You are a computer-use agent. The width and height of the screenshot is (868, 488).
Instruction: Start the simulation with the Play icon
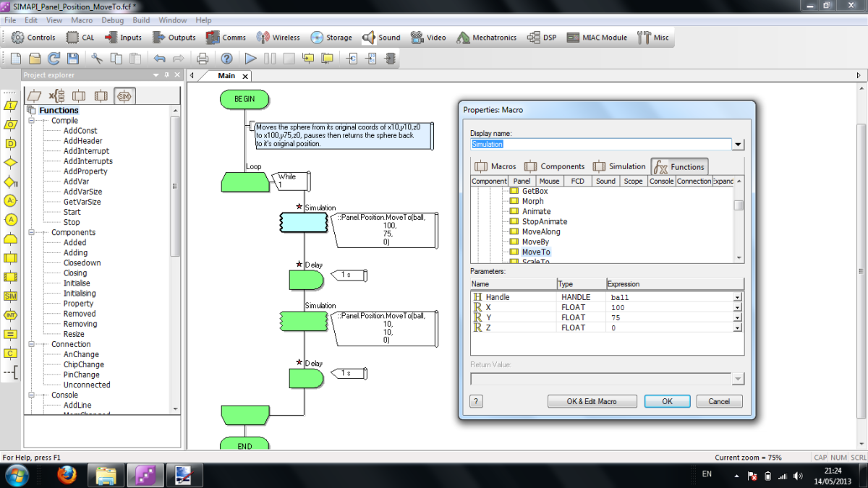250,59
